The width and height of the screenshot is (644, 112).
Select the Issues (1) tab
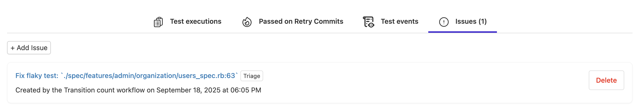coord(471,22)
